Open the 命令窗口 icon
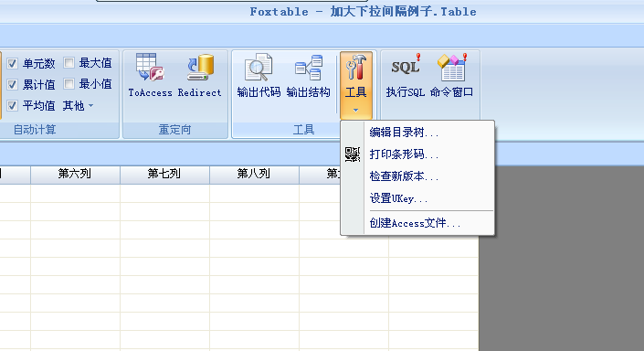 [452, 67]
